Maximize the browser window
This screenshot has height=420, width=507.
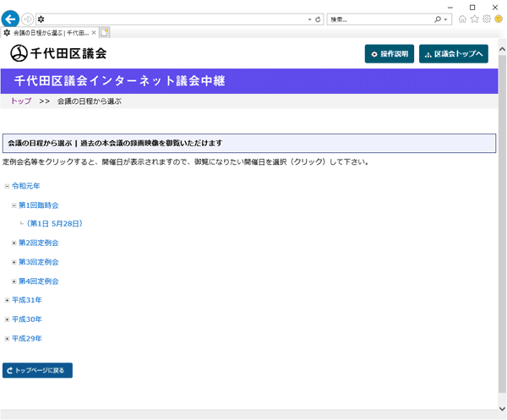pyautogui.click(x=472, y=7)
